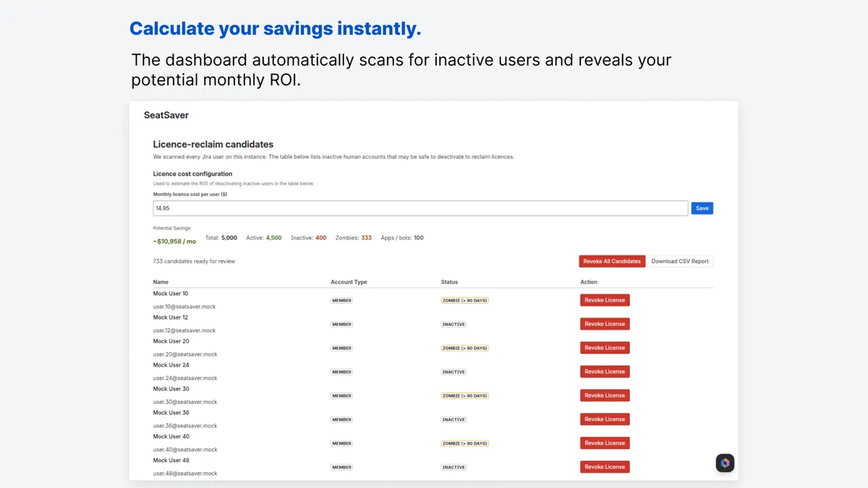Click the 'Licence cost configuration' heading
This screenshot has width=868, height=488.
tap(192, 174)
